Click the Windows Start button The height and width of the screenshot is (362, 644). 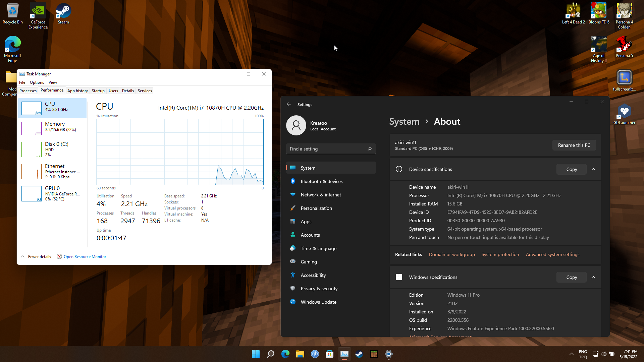tap(256, 354)
